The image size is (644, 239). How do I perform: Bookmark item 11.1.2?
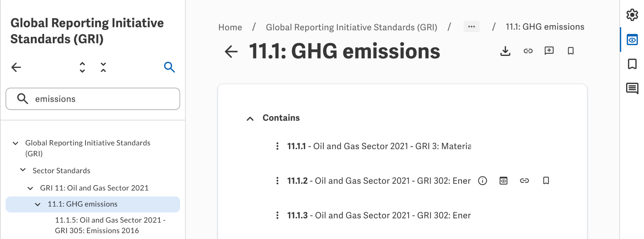point(546,181)
